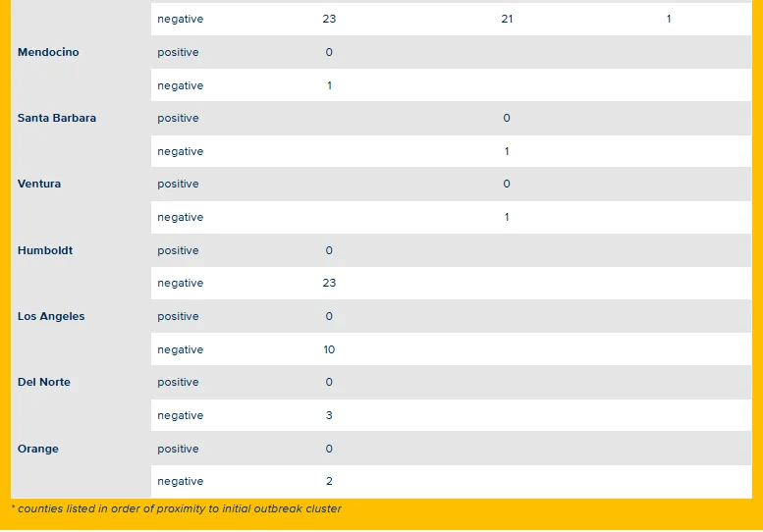
Task: Select Orange's positive label cell
Action: (x=178, y=449)
